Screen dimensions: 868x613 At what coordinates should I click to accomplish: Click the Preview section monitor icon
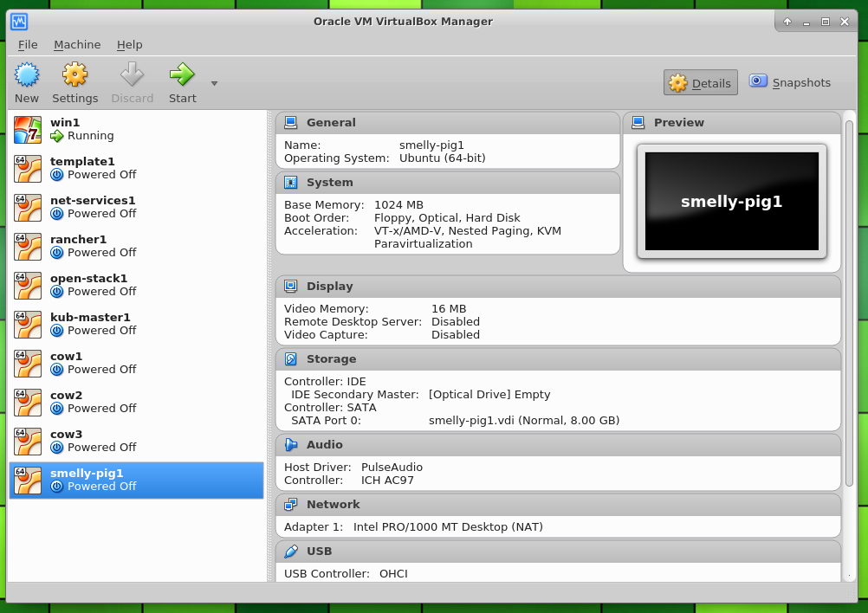[x=638, y=123]
